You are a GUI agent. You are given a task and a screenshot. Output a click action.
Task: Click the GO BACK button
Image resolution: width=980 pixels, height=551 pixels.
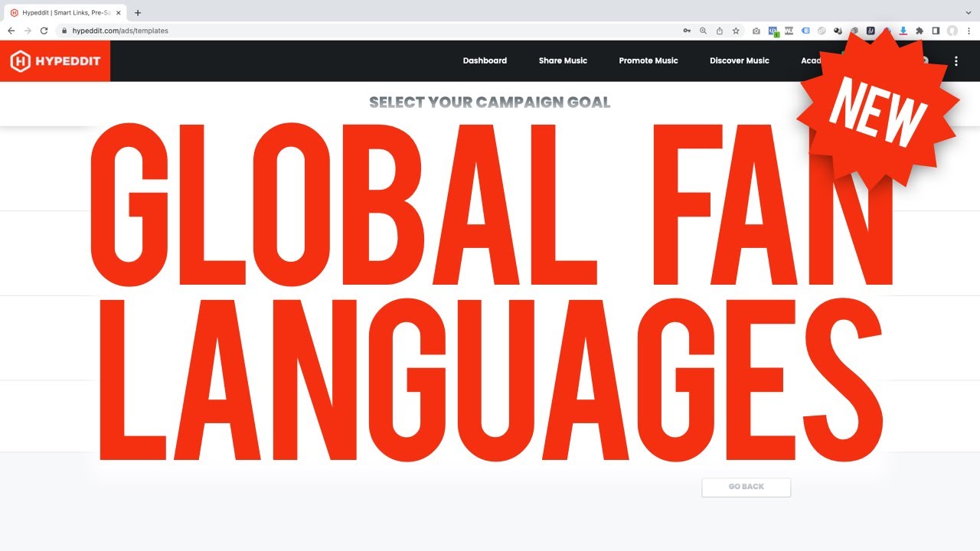tap(746, 487)
